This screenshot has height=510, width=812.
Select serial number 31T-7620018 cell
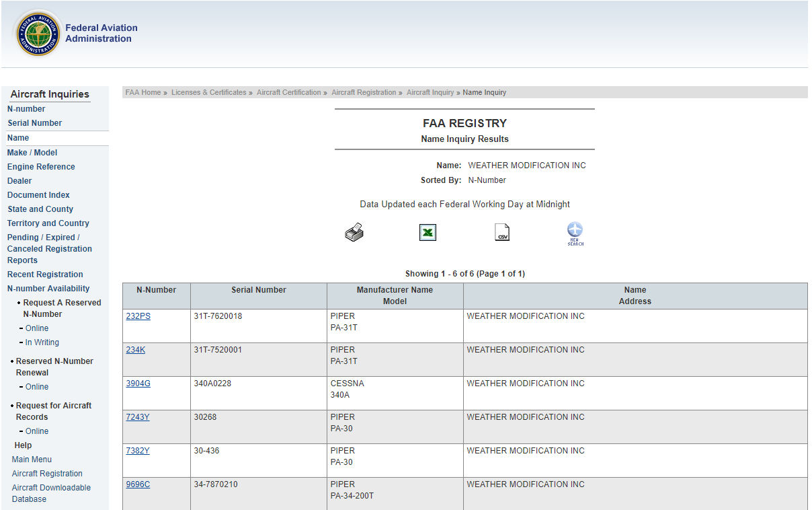tap(259, 326)
